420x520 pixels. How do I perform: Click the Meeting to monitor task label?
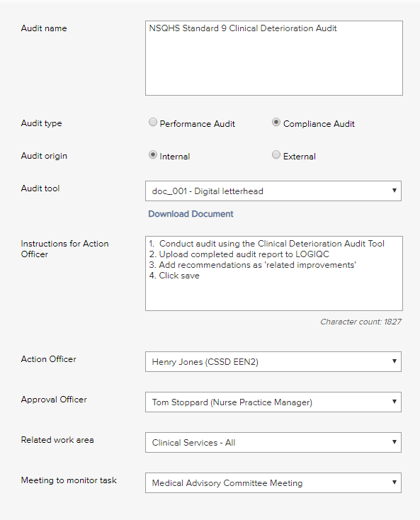coord(69,480)
